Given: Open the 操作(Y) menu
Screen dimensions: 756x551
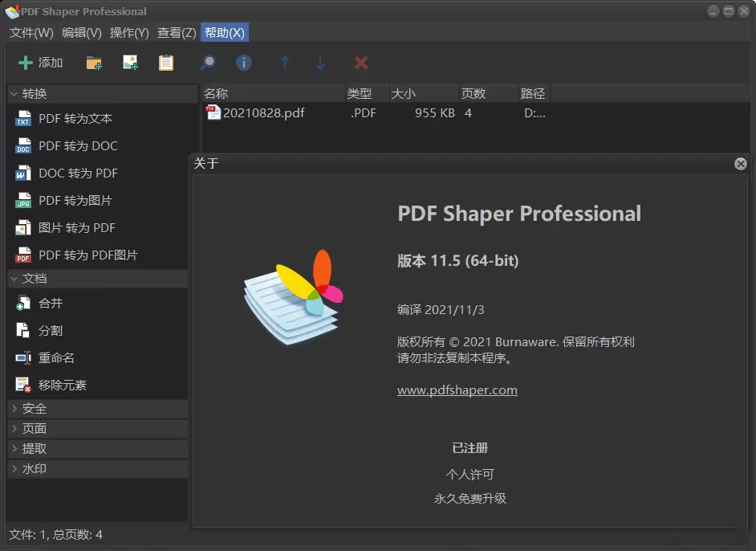Looking at the screenshot, I should 129,32.
